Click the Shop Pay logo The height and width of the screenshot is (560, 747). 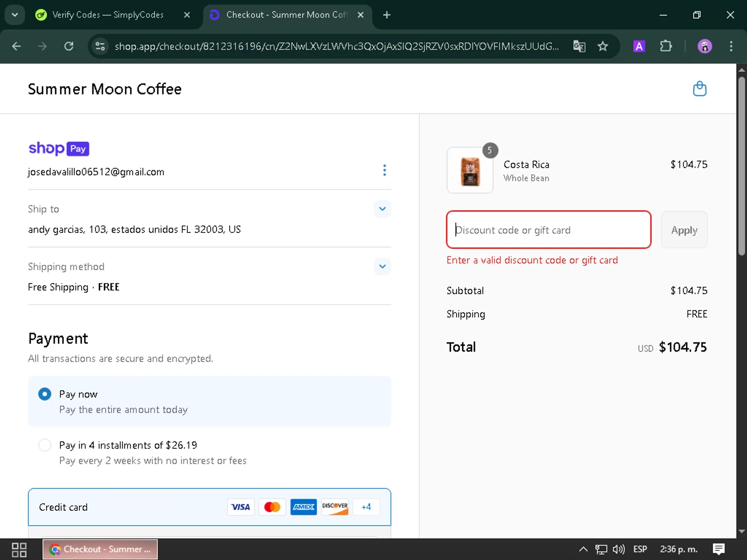59,148
